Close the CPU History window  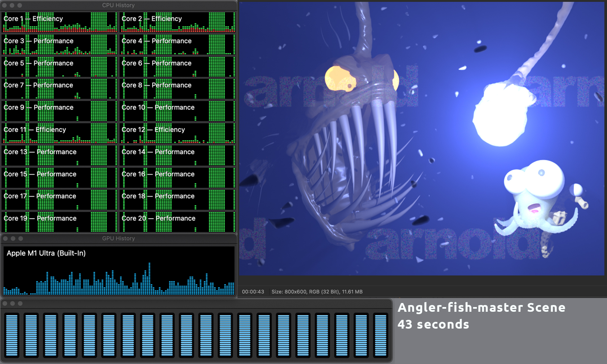click(4, 5)
